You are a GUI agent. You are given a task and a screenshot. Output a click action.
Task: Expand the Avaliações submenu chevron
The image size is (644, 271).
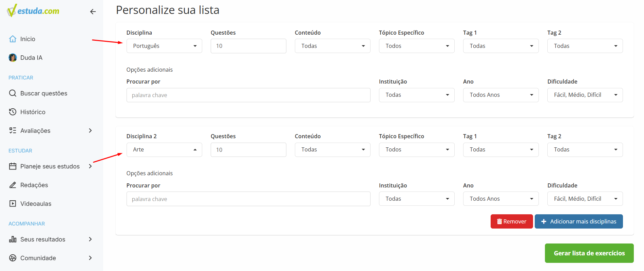90,130
